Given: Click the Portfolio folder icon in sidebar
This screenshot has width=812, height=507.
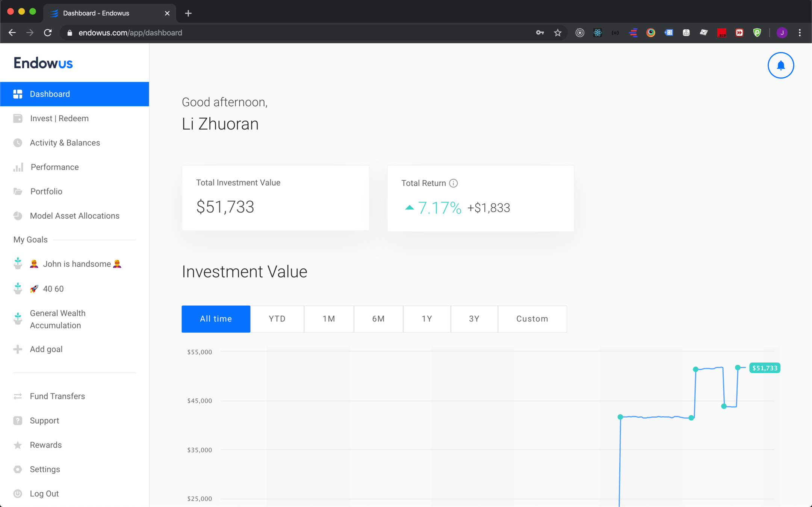Looking at the screenshot, I should 18,192.
